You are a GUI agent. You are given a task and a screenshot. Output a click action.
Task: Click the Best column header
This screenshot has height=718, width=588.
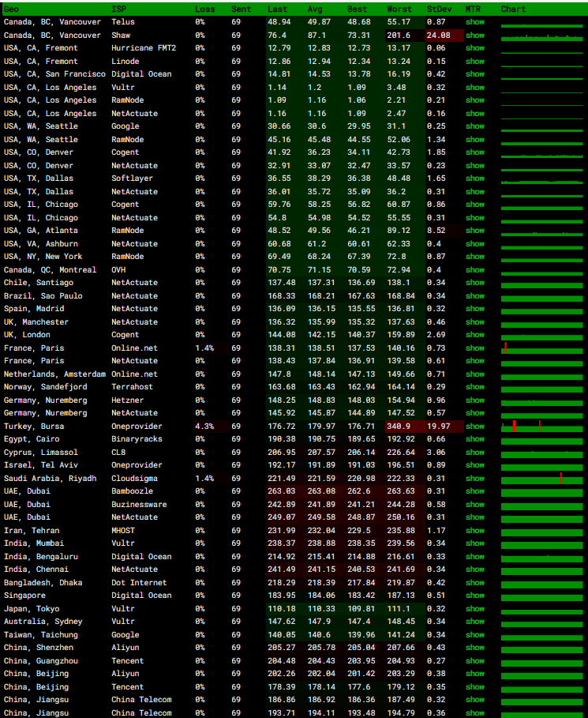point(357,9)
